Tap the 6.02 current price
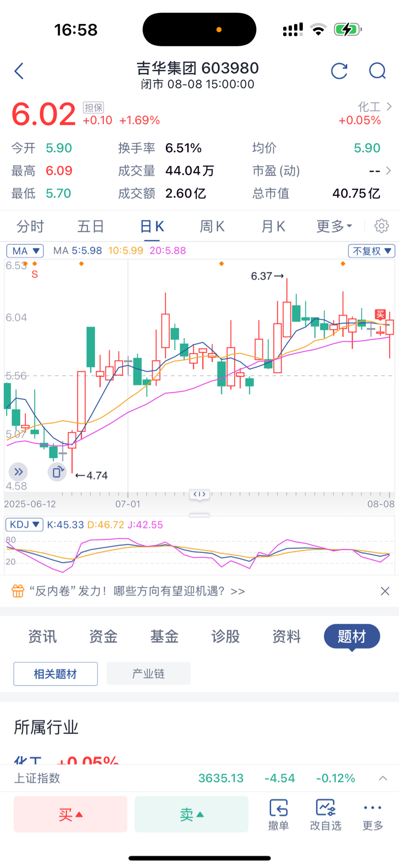The height and width of the screenshot is (868, 399). (x=44, y=114)
